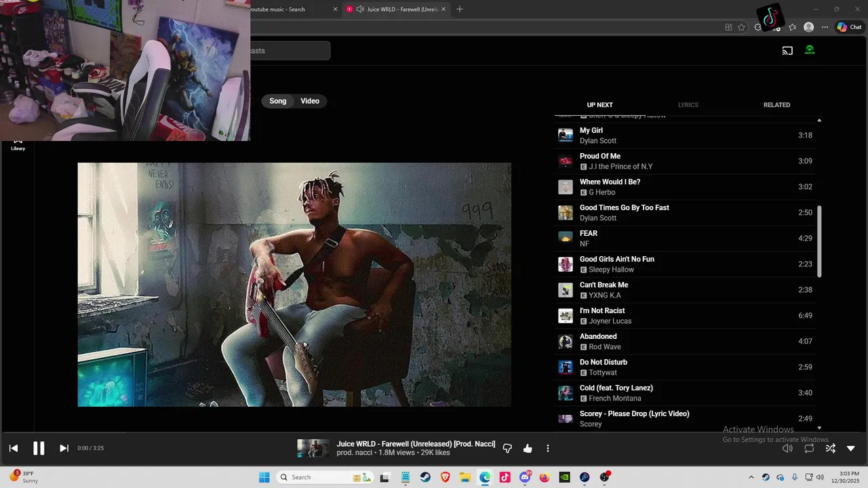
Task: Close the Juice WRLD Farewell browser tab
Action: [443, 9]
